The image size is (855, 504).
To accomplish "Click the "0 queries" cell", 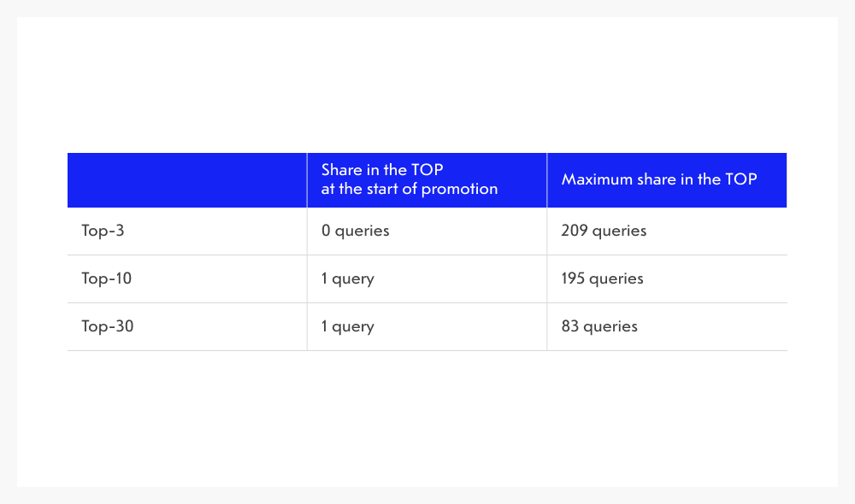I will coord(355,231).
